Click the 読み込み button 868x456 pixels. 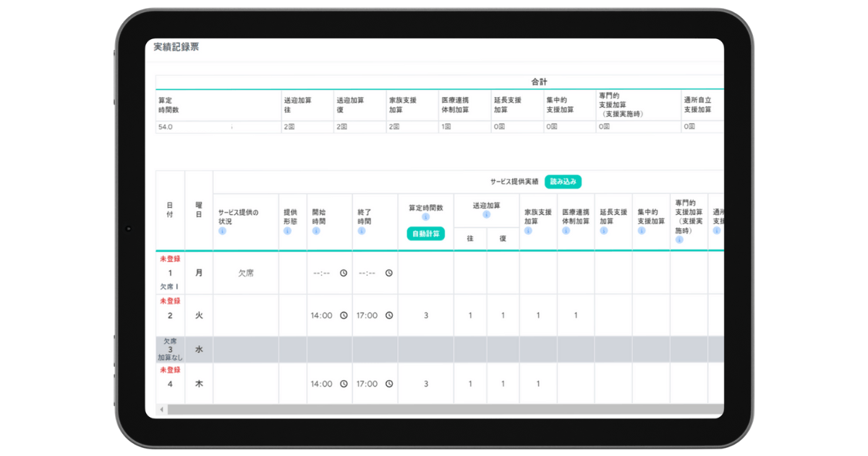563,182
